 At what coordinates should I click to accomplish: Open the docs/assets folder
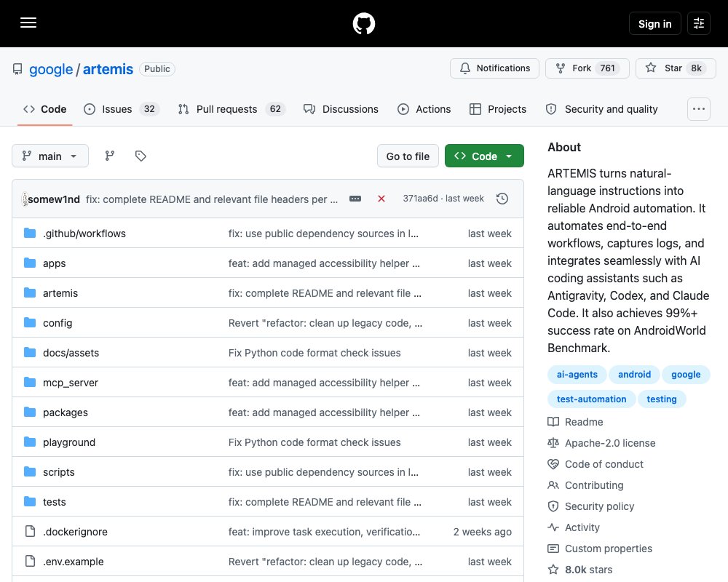(71, 353)
